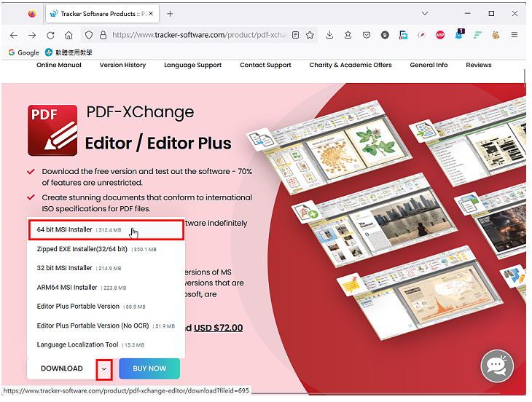The width and height of the screenshot is (532, 402).
Task: Open the browser home page
Action: (x=69, y=35)
